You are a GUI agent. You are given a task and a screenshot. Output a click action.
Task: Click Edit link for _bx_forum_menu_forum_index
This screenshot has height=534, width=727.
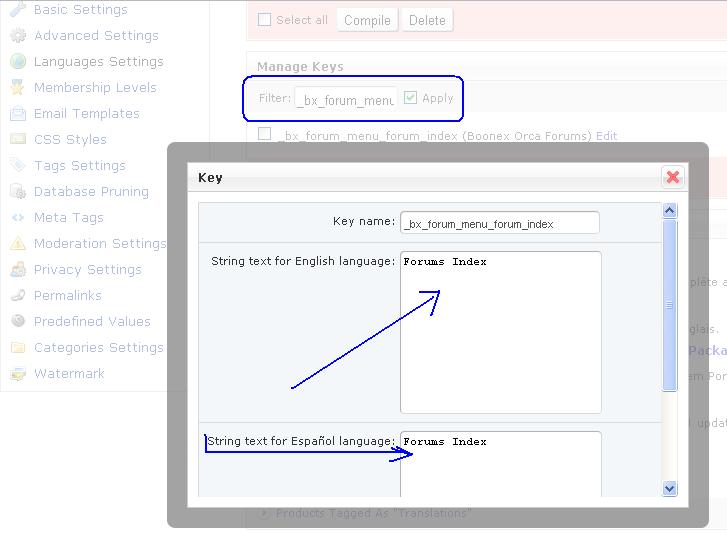click(x=606, y=136)
